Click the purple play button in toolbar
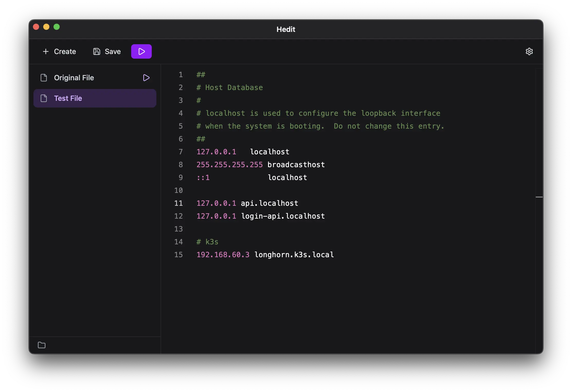This screenshot has height=392, width=572. (x=141, y=51)
